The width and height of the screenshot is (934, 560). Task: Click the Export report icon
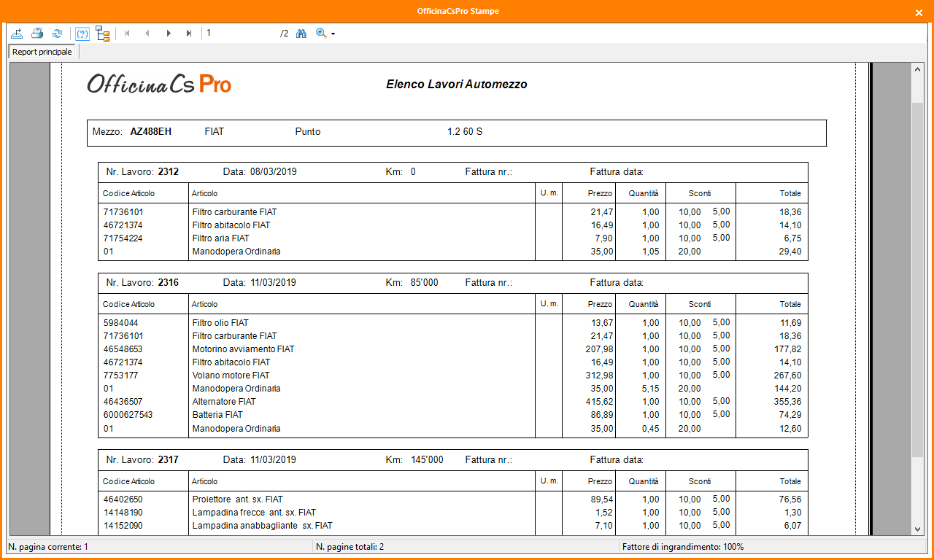tap(18, 33)
